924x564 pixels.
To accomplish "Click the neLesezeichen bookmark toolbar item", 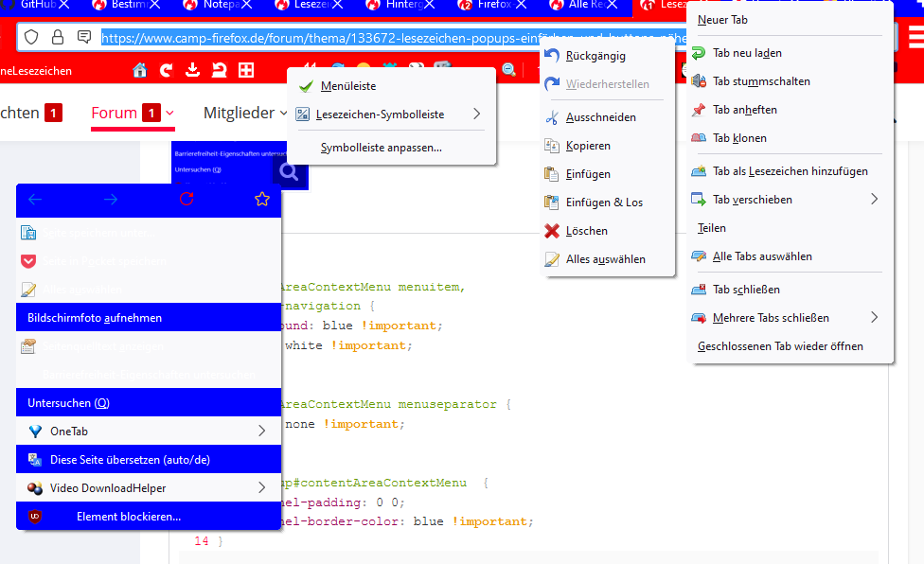I will tap(36, 71).
